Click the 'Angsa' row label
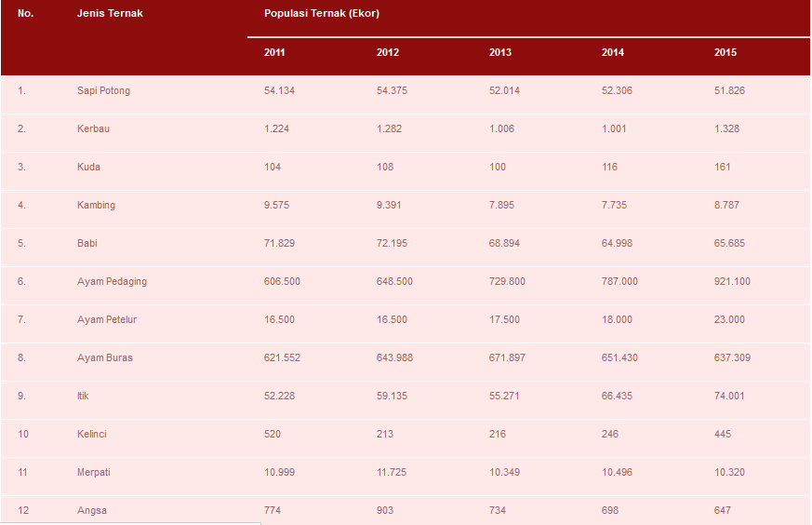 tap(92, 510)
